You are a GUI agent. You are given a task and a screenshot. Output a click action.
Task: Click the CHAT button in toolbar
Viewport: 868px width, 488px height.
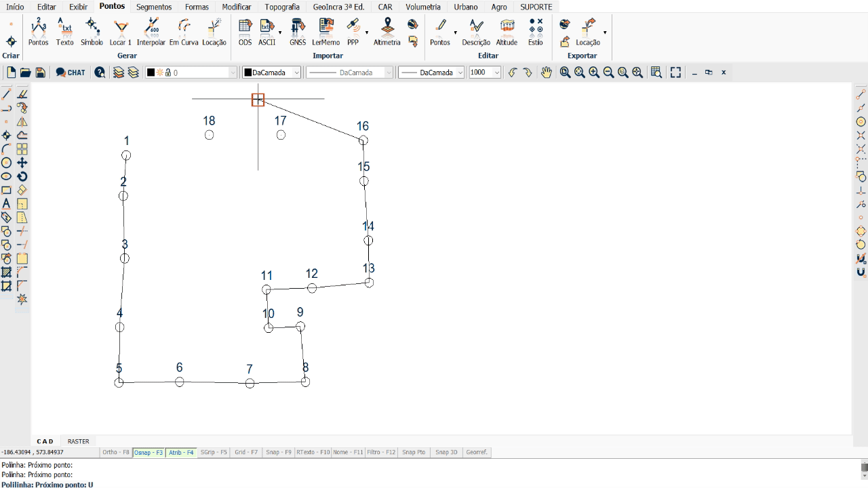pyautogui.click(x=71, y=73)
